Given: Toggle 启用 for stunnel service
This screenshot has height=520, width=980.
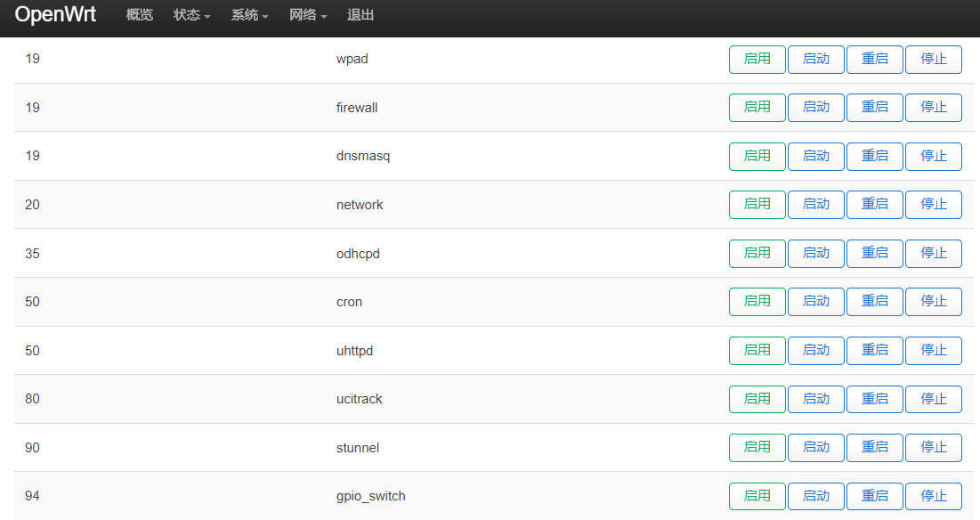Looking at the screenshot, I should click(757, 448).
